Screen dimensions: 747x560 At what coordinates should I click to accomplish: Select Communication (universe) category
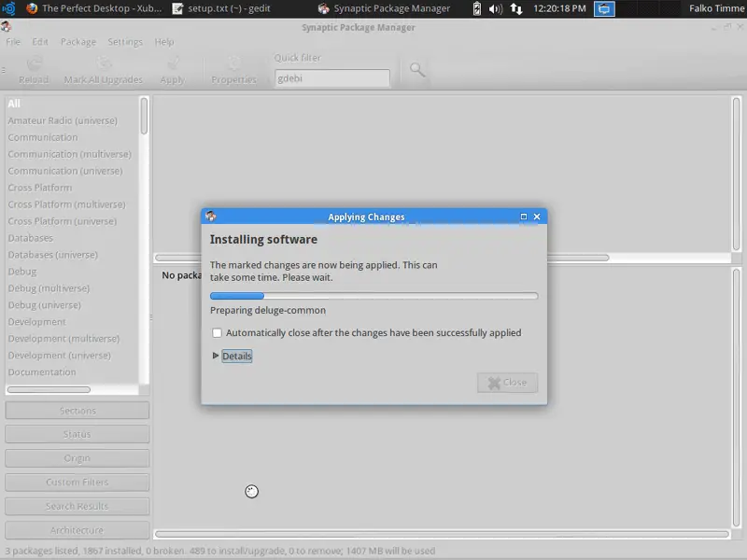point(72,171)
